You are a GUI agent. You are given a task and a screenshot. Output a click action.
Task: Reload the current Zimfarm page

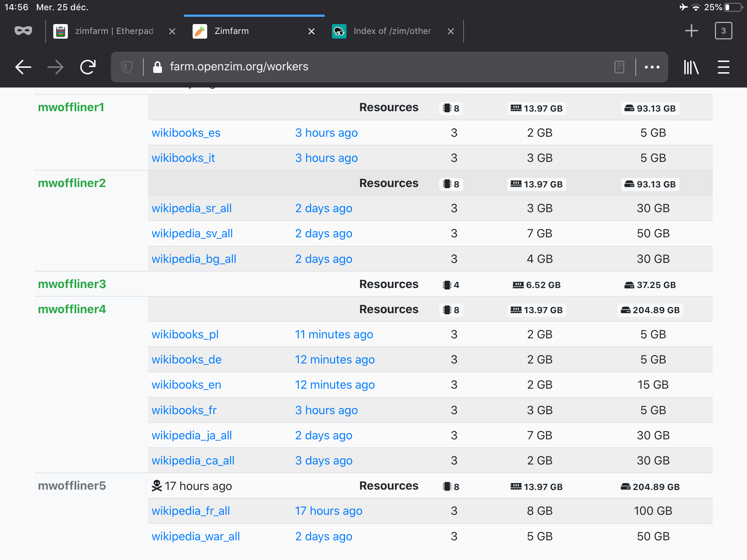[x=88, y=67]
